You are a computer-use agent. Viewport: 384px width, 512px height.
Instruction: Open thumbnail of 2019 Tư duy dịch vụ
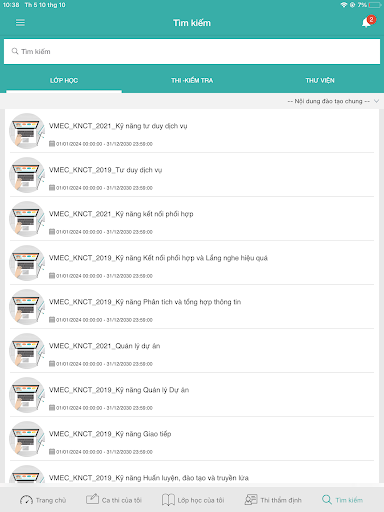pos(27,175)
